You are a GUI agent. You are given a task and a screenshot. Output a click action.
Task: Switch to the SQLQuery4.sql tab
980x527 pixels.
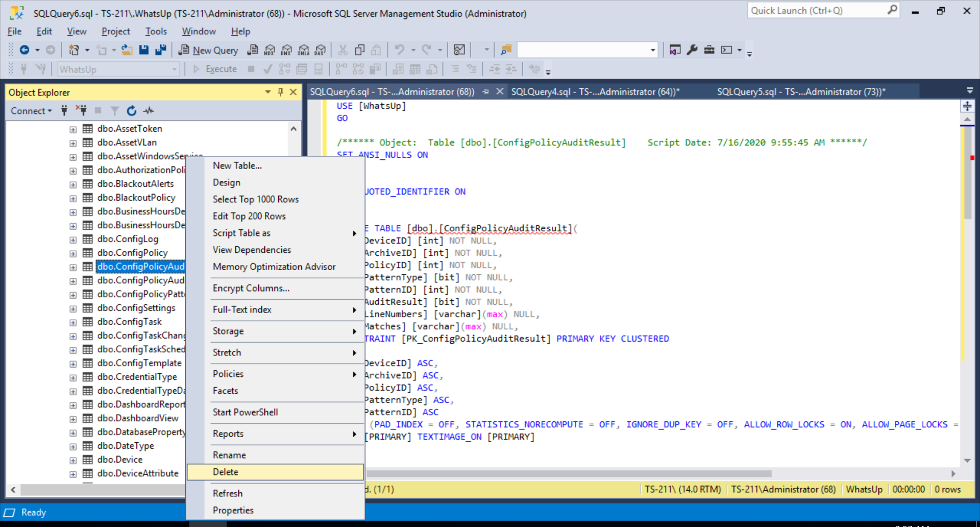click(x=594, y=92)
